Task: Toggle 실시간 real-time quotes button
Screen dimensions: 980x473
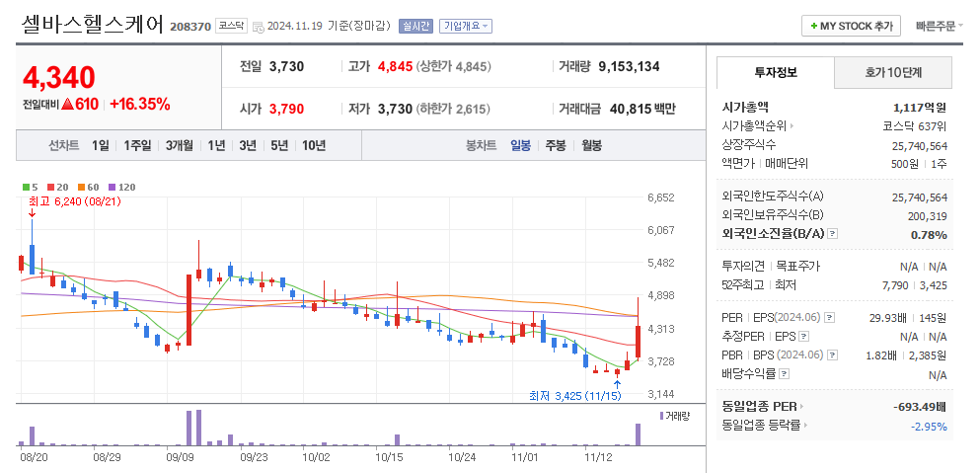Action: pos(415,27)
